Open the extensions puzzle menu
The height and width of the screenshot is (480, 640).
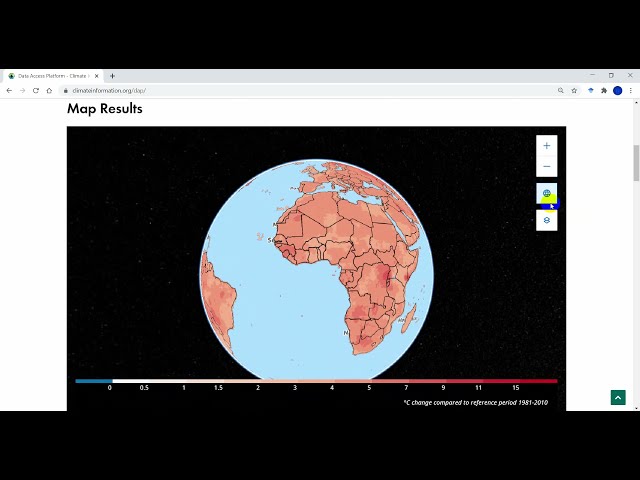click(x=604, y=91)
